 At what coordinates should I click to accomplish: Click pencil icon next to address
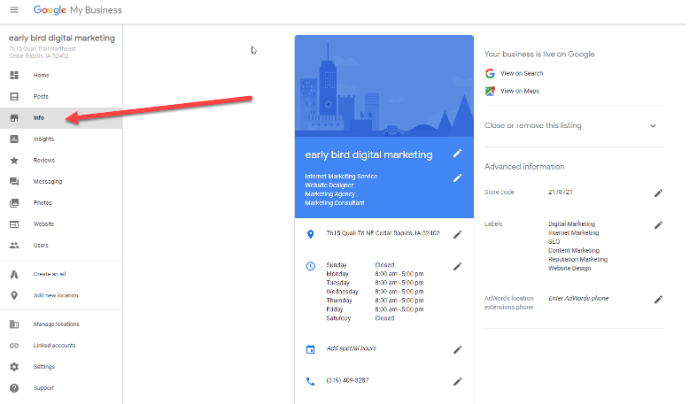coord(457,234)
